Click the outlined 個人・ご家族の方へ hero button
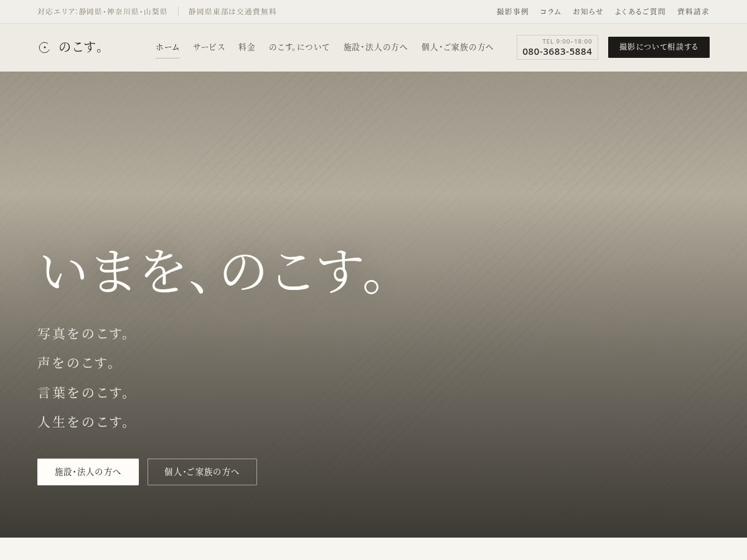 click(202, 472)
